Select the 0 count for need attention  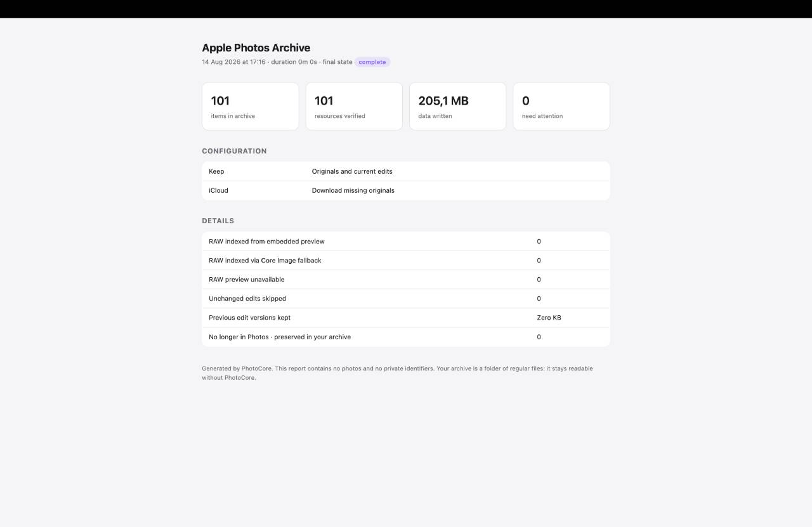(526, 101)
